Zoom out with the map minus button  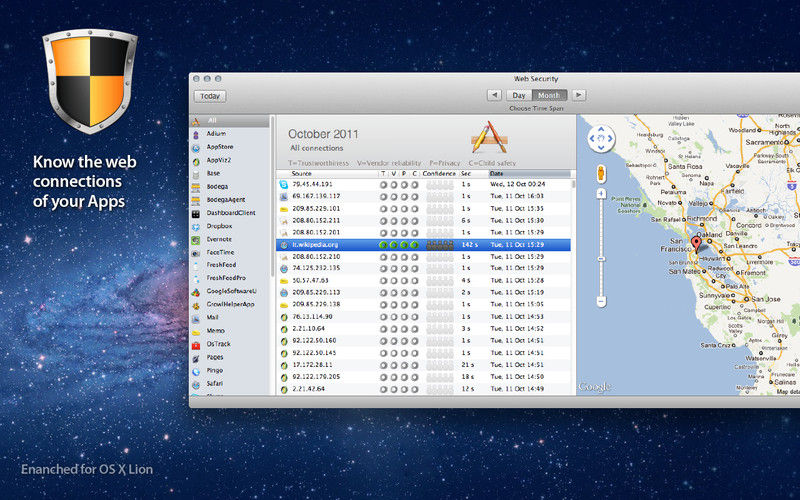601,302
